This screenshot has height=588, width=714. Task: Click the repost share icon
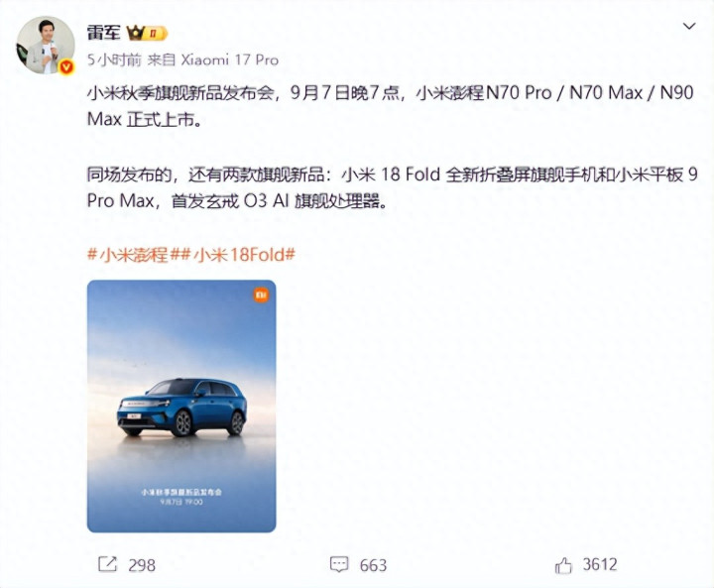point(107,564)
